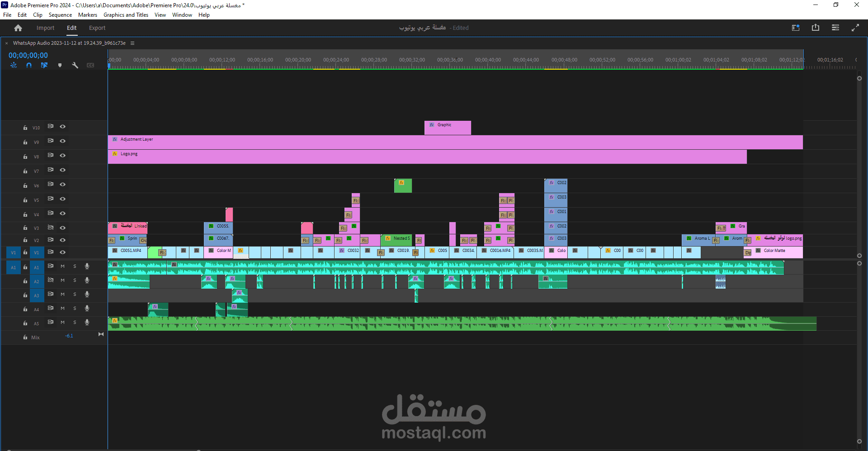Add a marker with shield icon
868x451 pixels.
[60, 65]
